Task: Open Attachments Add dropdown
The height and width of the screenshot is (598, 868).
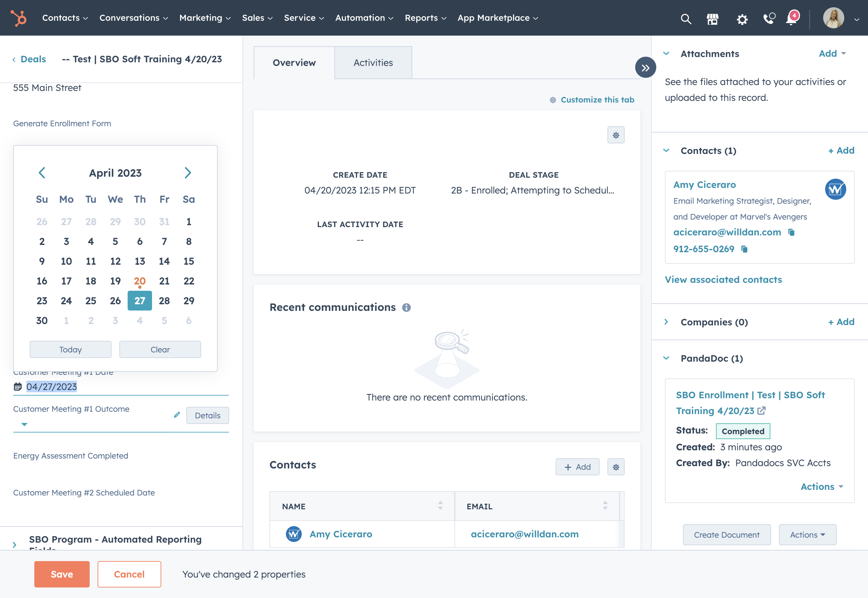Action: click(x=832, y=54)
